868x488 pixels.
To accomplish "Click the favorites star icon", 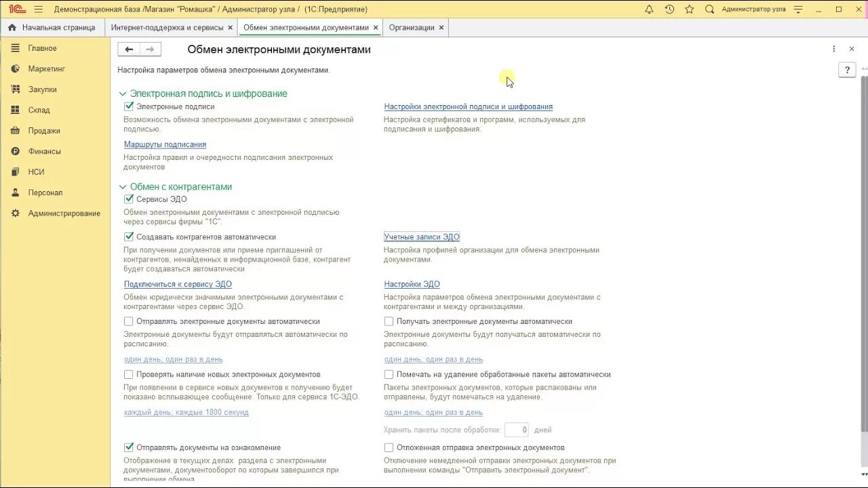I will (690, 9).
